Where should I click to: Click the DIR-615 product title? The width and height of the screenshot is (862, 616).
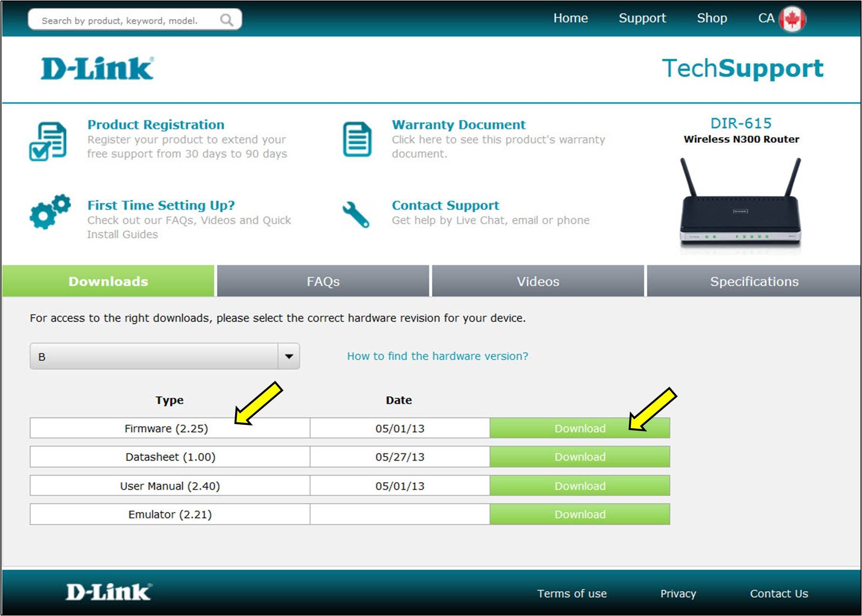(x=741, y=123)
